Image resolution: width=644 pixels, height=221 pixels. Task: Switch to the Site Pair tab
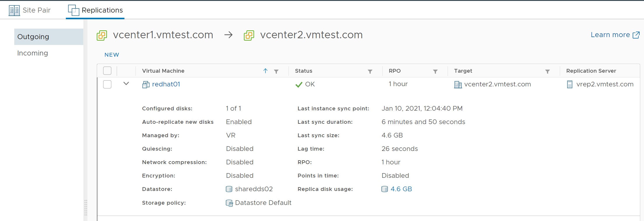[x=30, y=10]
